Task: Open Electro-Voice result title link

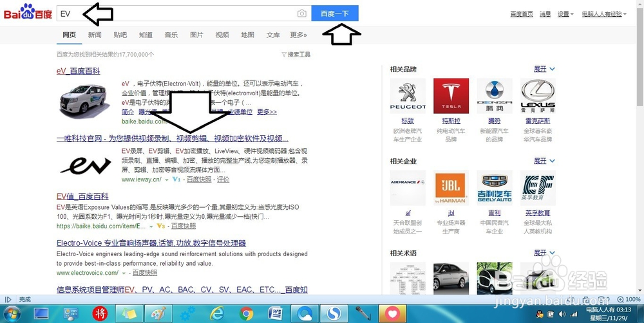Action: [x=151, y=243]
